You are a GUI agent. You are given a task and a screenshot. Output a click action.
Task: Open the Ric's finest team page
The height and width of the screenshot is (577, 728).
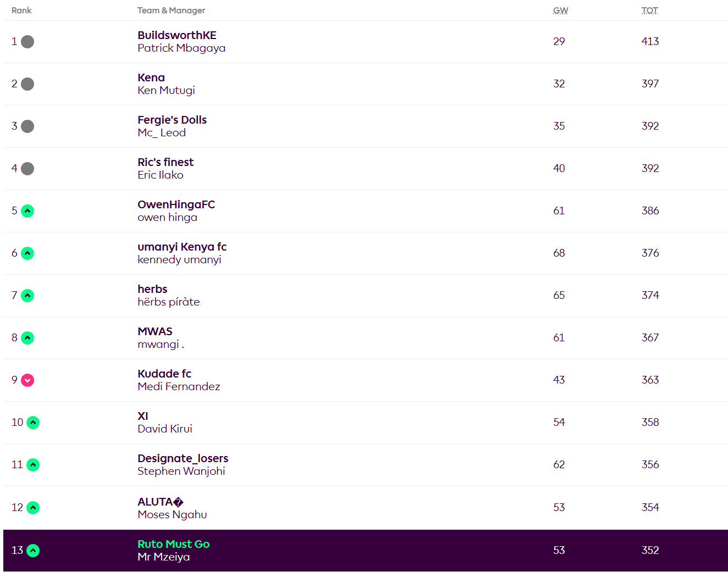pyautogui.click(x=166, y=162)
